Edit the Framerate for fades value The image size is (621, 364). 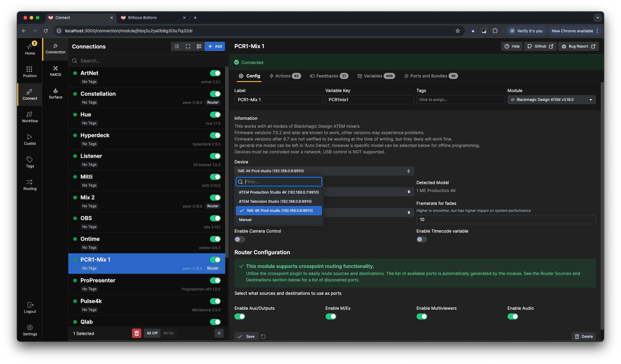click(x=506, y=219)
